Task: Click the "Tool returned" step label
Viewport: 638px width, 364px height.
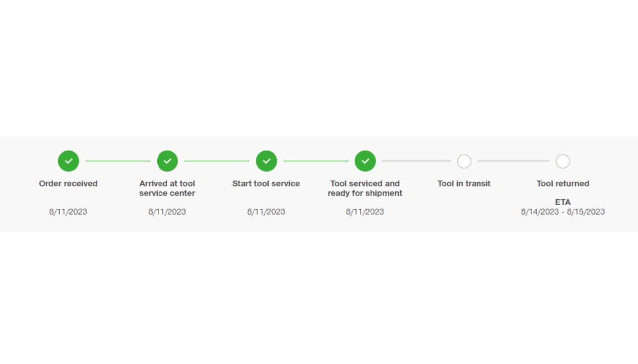Action: [x=563, y=184]
